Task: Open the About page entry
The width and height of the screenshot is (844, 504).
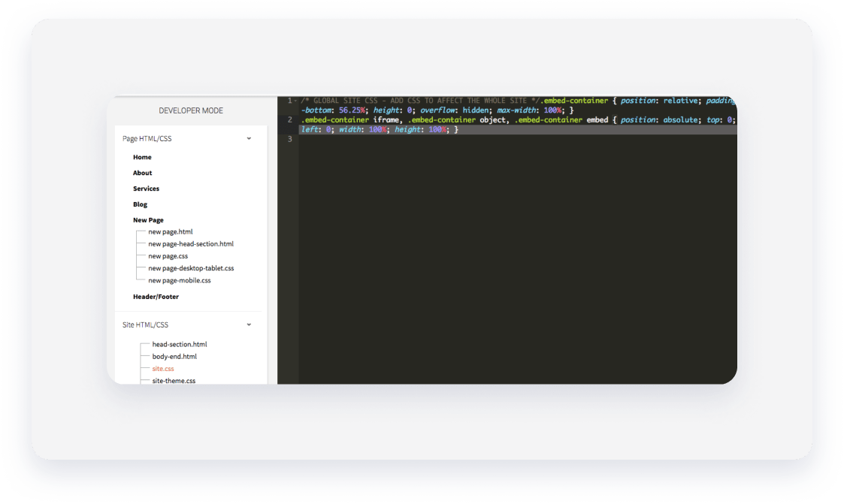Action: click(x=142, y=173)
